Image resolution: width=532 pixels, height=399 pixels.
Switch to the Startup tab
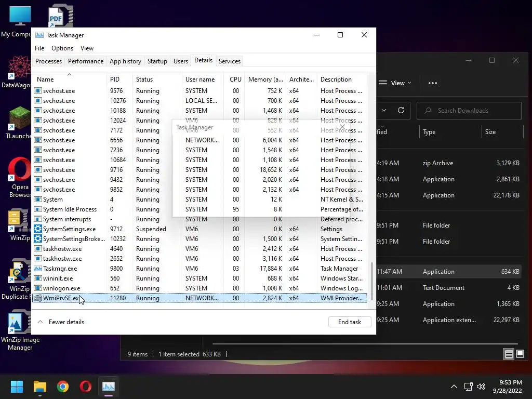tap(157, 61)
